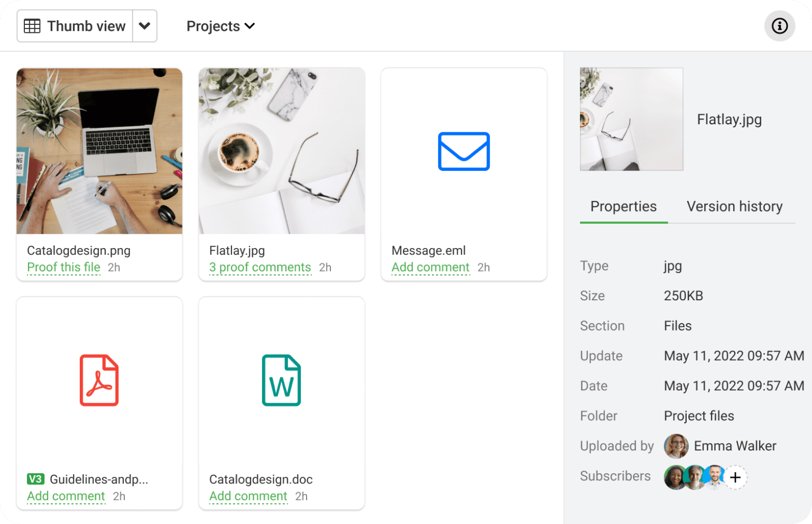Click the Word icon on Catalogdesign.doc
Viewport: 812px width, 524px height.
click(281, 380)
